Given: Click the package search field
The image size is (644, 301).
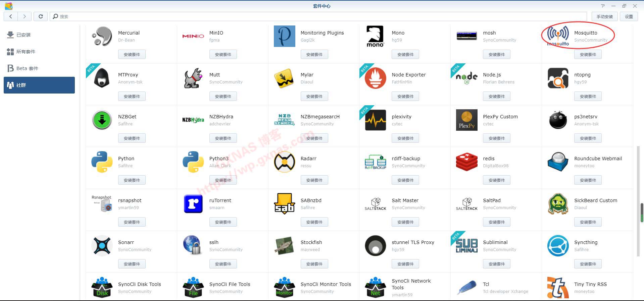Looking at the screenshot, I should 318,16.
